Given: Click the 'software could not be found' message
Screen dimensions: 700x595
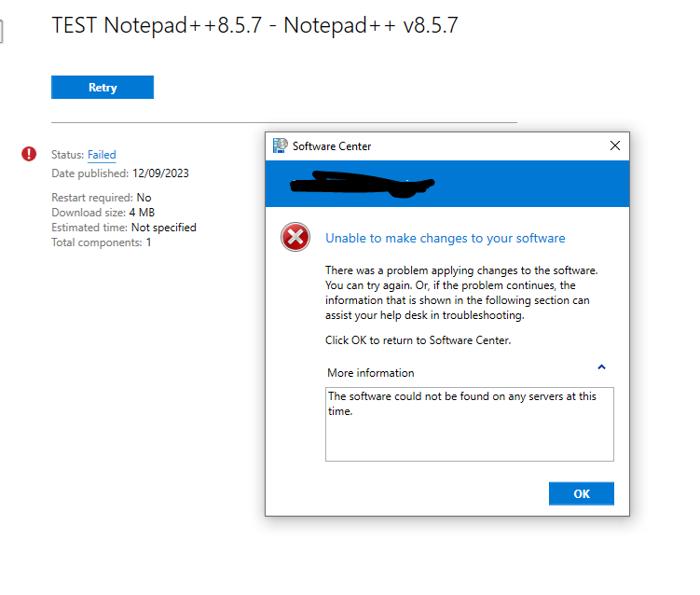Looking at the screenshot, I should 462,404.
